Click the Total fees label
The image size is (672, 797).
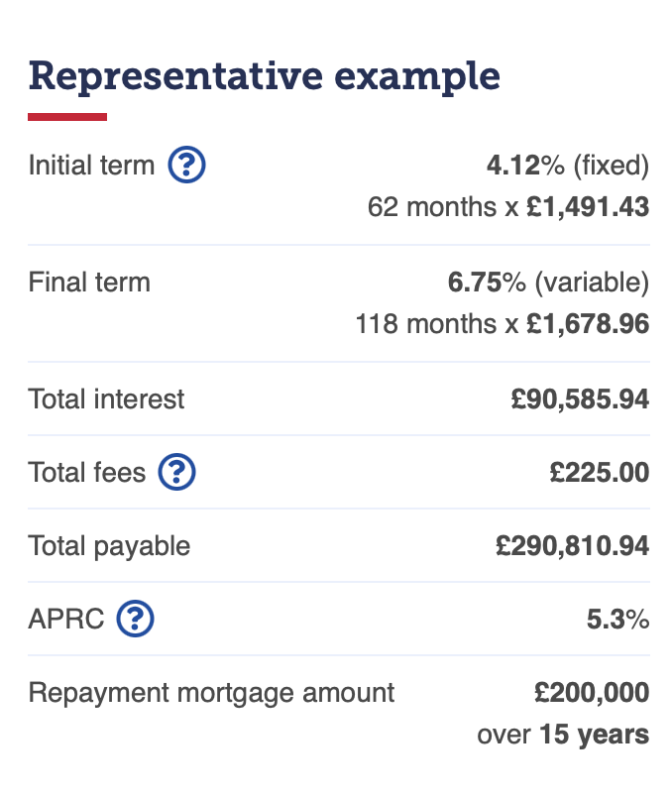coord(87,472)
